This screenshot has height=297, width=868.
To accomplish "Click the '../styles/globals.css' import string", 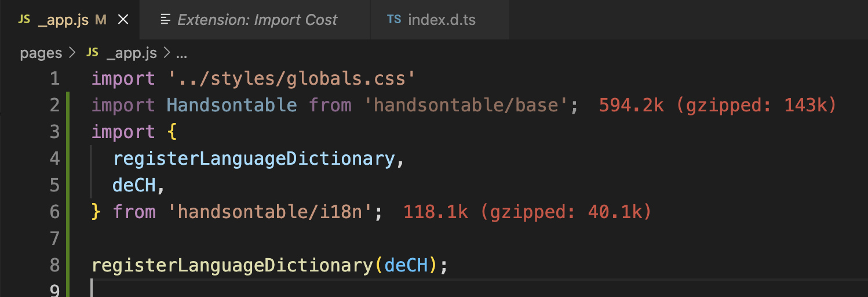I will 291,78.
